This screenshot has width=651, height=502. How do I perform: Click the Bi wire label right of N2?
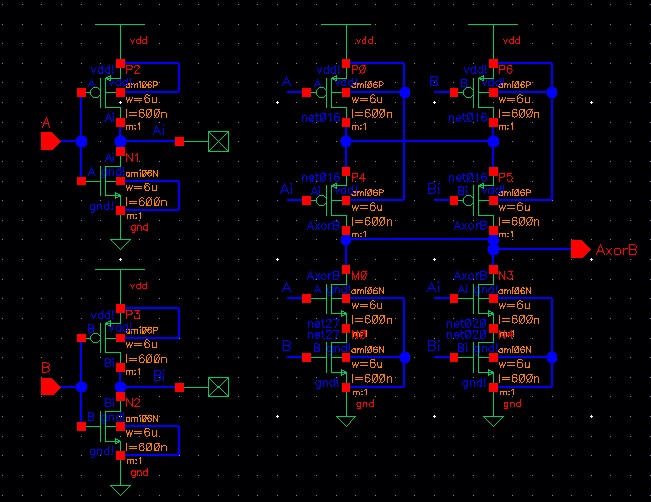point(159,376)
